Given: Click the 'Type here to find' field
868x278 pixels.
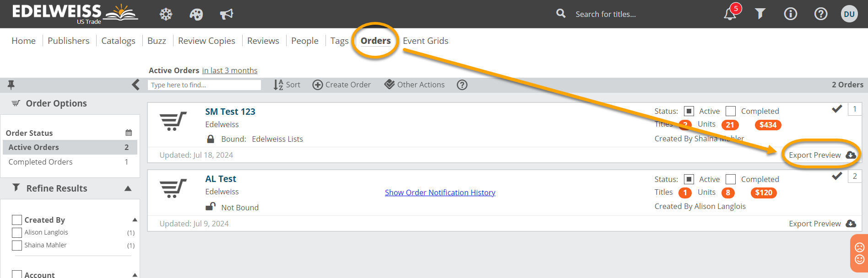Looking at the screenshot, I should [204, 85].
